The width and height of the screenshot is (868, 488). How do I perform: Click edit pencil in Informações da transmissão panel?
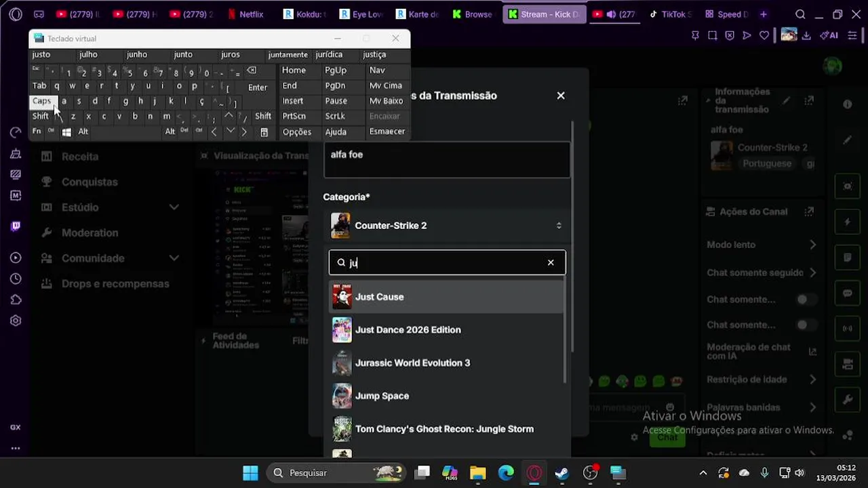click(786, 100)
